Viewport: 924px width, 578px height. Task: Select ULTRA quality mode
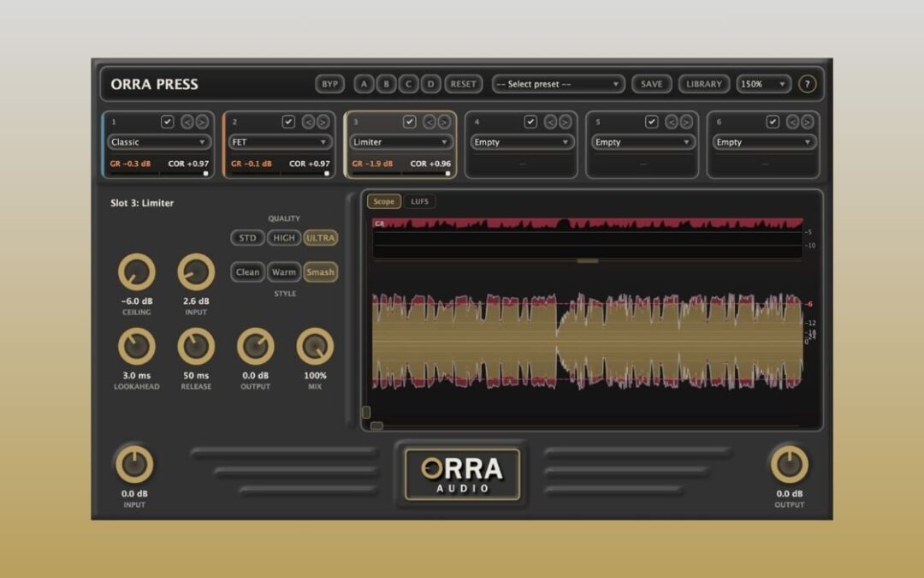321,238
